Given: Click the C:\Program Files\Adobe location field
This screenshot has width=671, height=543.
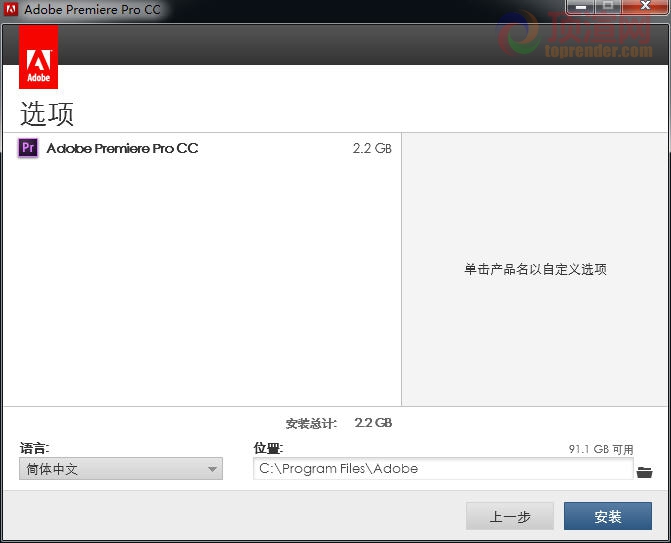Looking at the screenshot, I should (x=443, y=469).
